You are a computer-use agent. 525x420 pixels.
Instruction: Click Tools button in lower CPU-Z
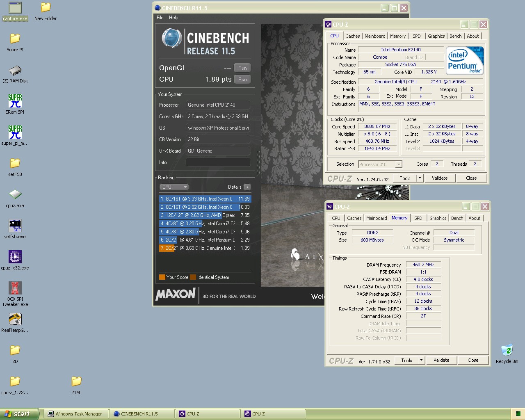pos(406,360)
